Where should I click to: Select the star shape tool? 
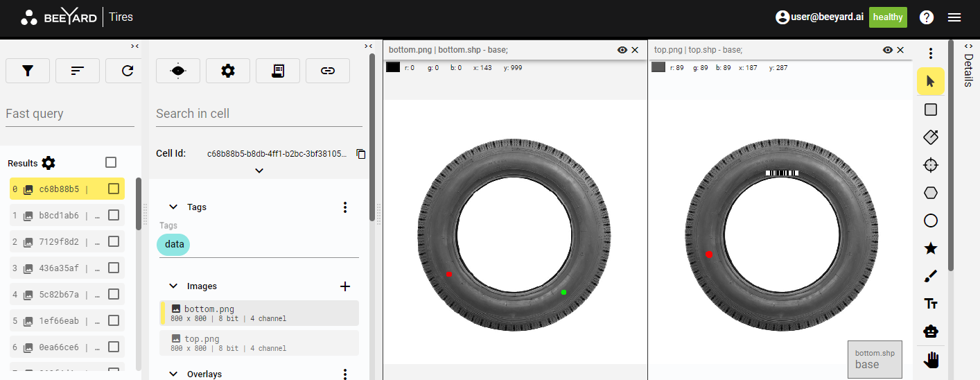931,248
